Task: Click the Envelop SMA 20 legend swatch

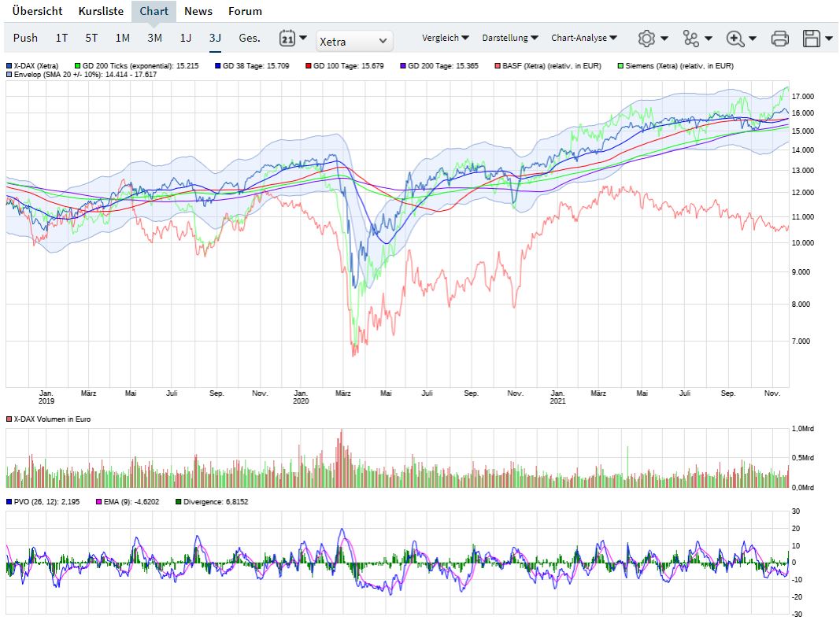Action: pyautogui.click(x=9, y=75)
